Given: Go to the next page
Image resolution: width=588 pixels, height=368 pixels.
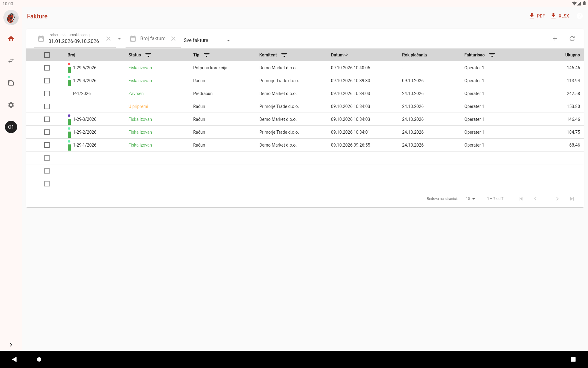Looking at the screenshot, I should point(557,199).
